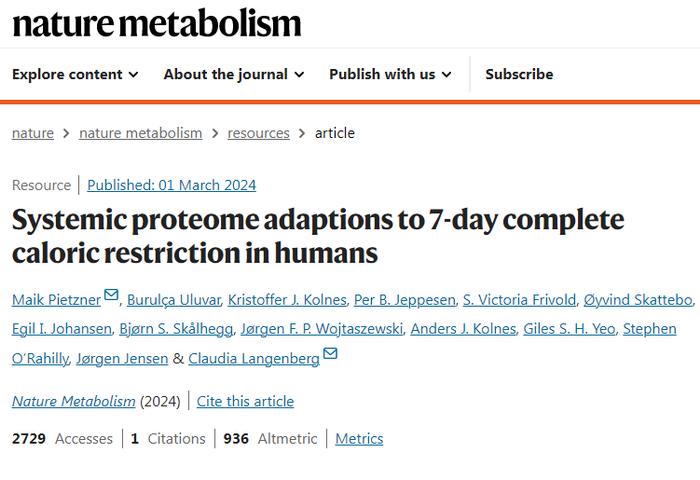Open the nature metabolism breadcrumb link

coord(141,133)
